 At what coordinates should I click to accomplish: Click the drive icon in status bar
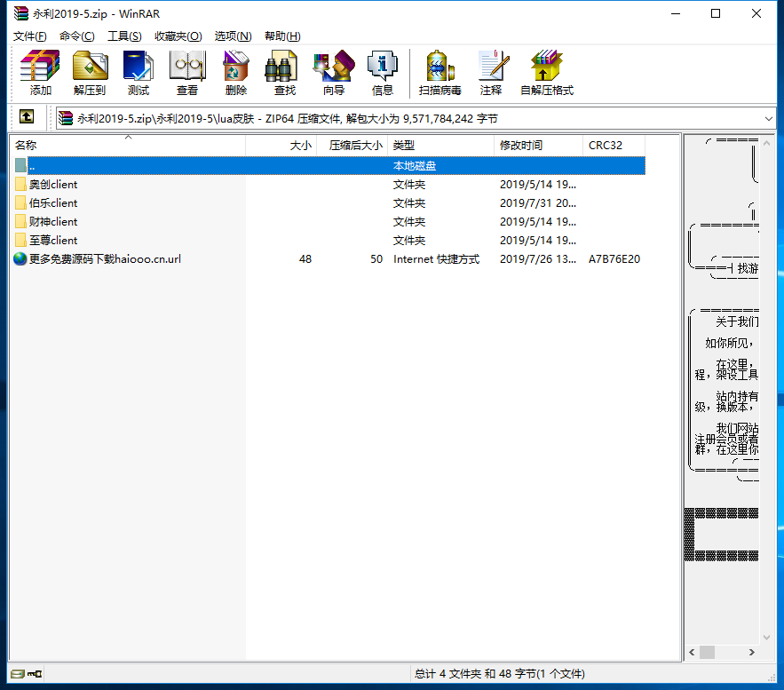[x=18, y=674]
